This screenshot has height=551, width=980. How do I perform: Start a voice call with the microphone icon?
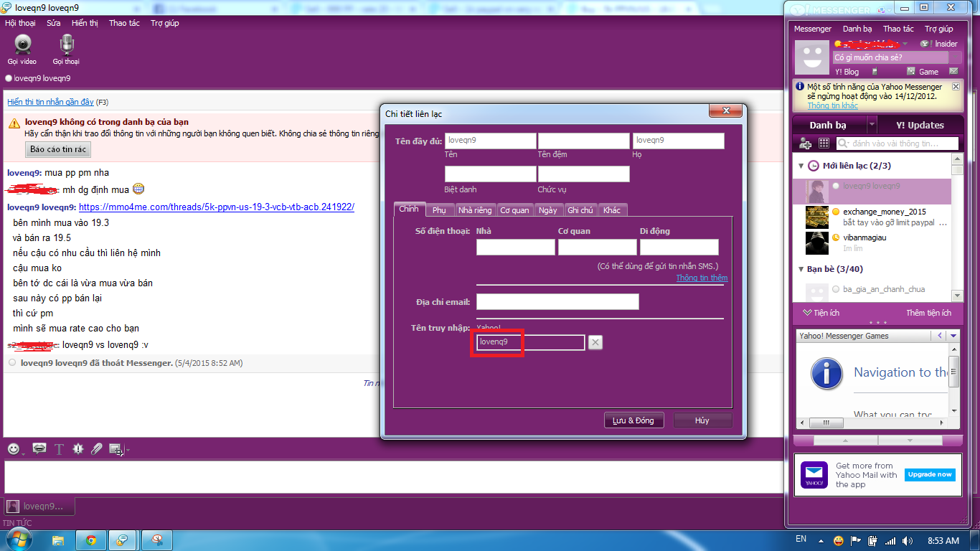click(x=66, y=45)
